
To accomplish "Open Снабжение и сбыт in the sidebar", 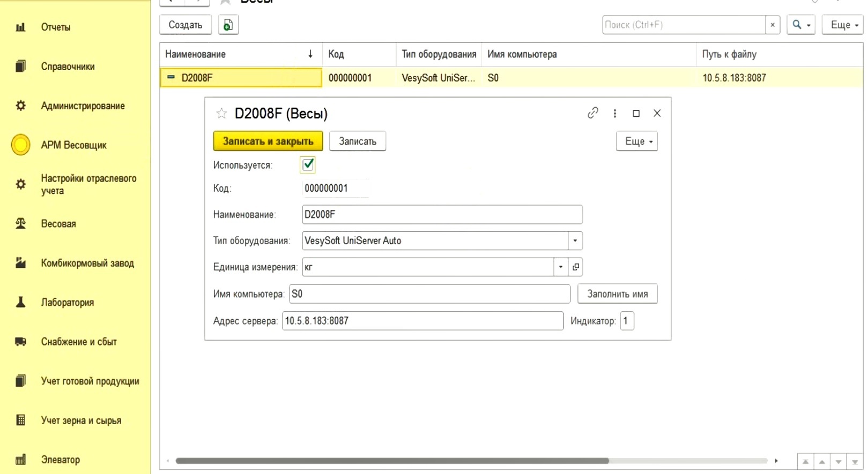I will click(79, 342).
